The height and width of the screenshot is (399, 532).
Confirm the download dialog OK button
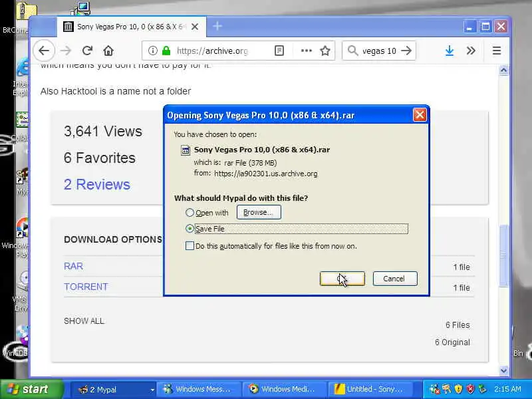[x=342, y=279]
